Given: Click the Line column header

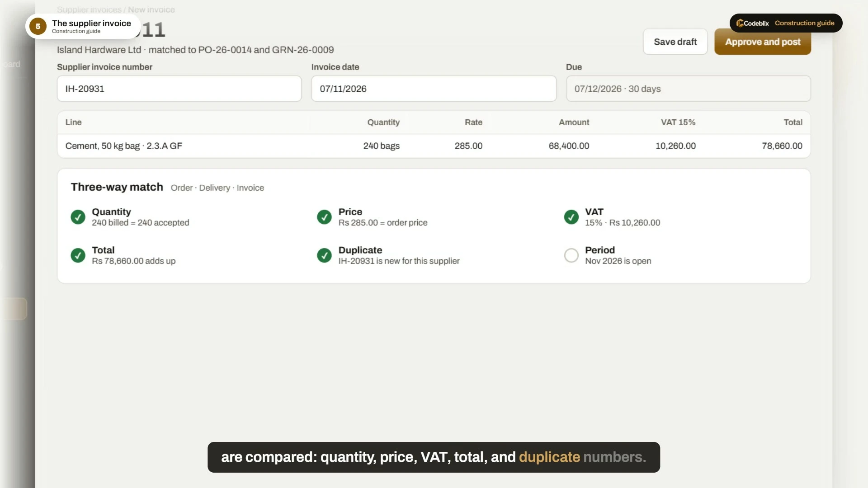Looking at the screenshot, I should tap(73, 122).
